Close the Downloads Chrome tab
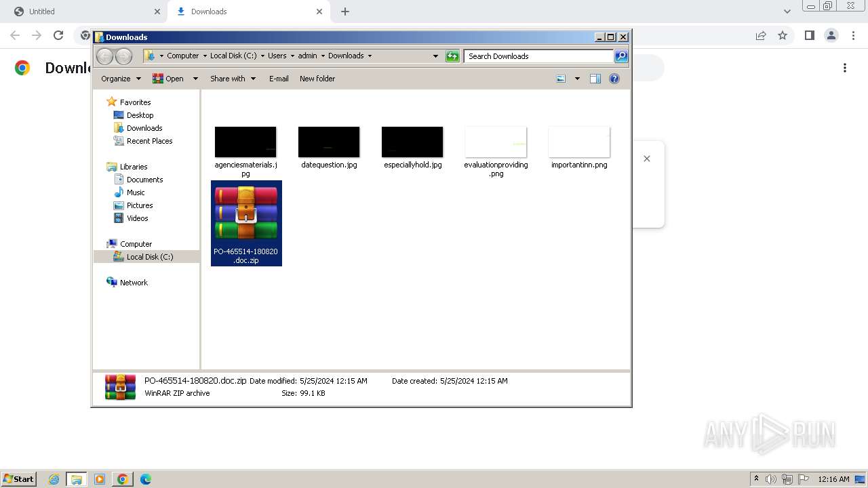Viewport: 868px width, 488px height. 319,12
